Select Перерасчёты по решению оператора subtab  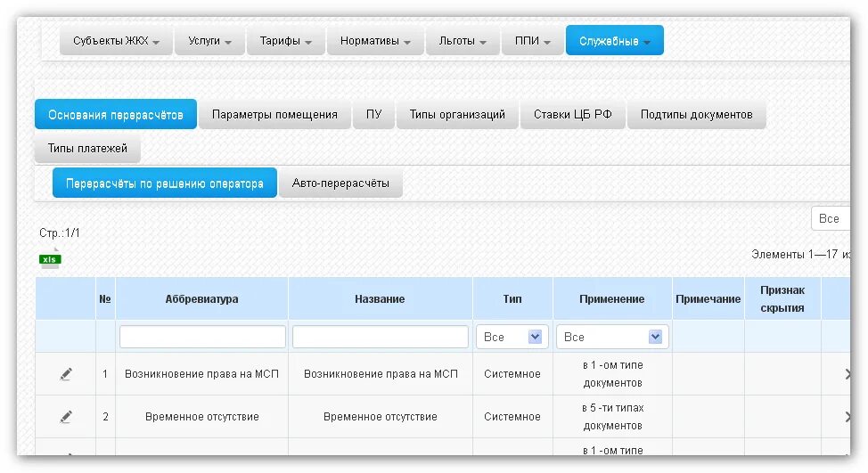164,183
